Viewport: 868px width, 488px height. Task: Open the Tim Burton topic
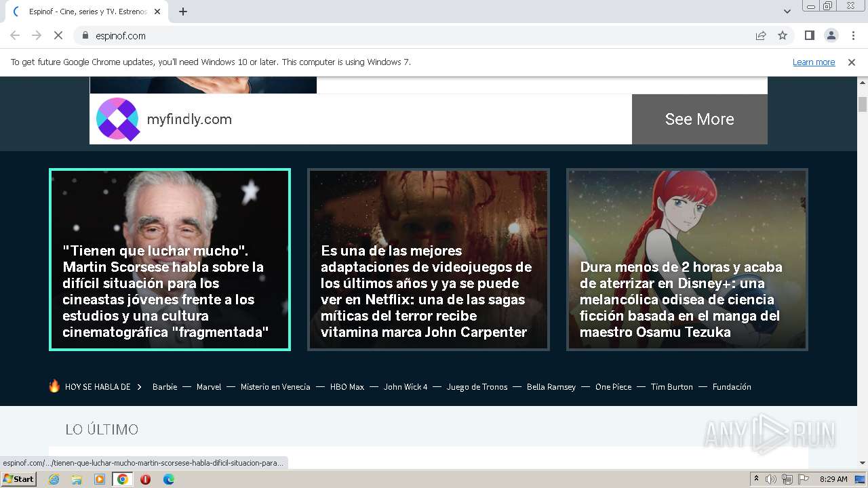[x=672, y=387]
